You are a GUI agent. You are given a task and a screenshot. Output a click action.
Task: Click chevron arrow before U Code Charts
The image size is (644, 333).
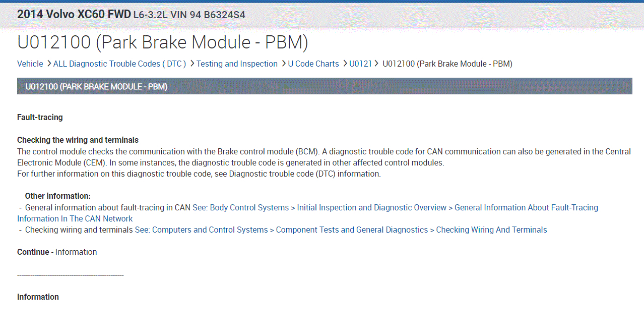tap(284, 64)
